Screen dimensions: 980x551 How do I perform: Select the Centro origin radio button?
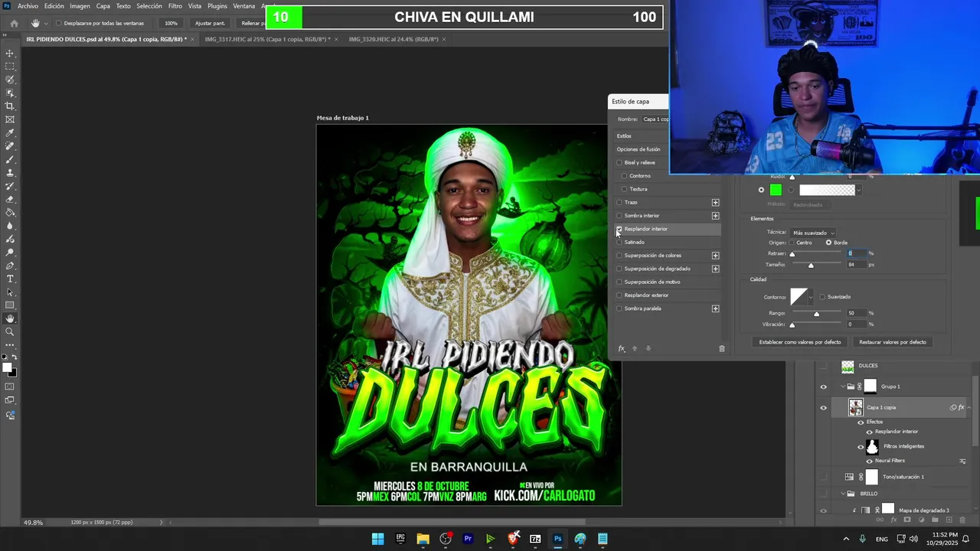tap(792, 243)
